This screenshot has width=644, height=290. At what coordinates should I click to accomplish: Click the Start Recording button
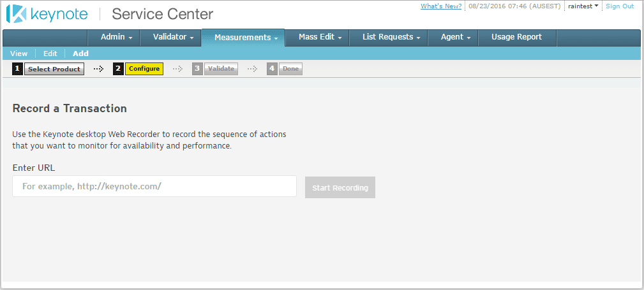pos(340,187)
